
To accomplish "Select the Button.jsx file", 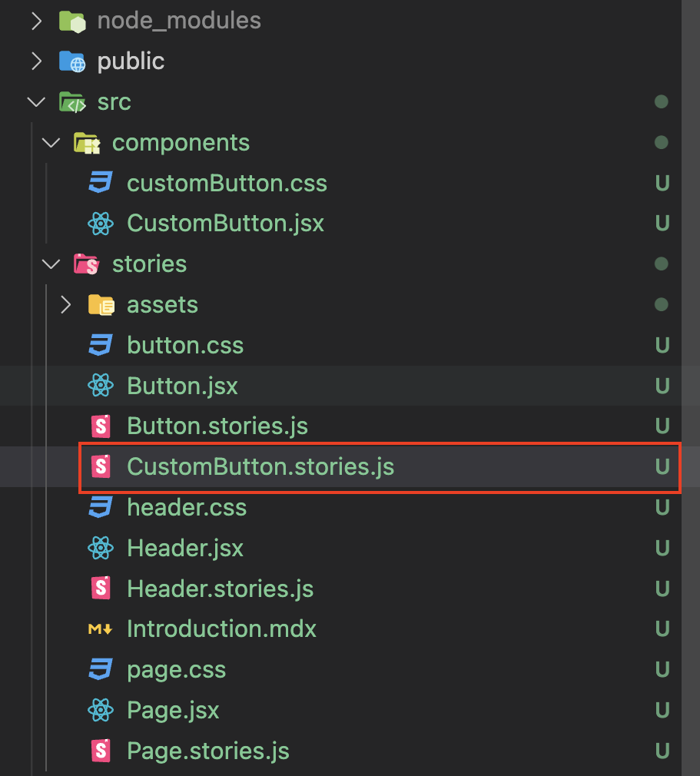I will pos(182,385).
